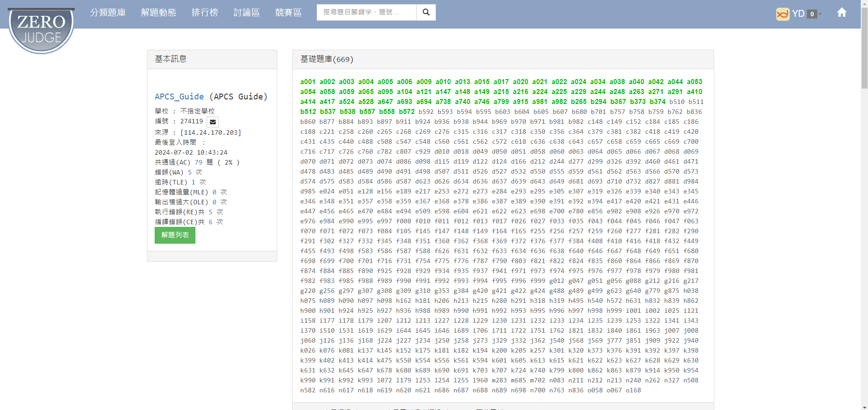Open the home icon in navbar
The height and width of the screenshot is (410, 868).
(841, 13)
